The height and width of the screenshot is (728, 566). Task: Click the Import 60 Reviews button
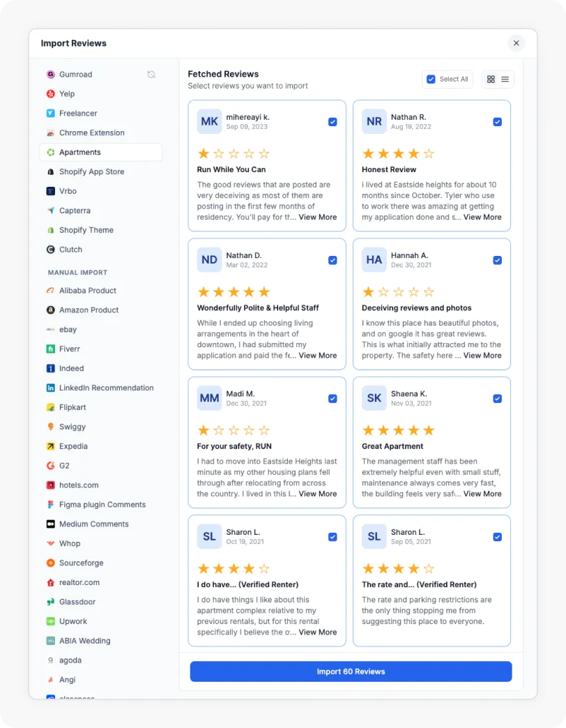click(351, 671)
